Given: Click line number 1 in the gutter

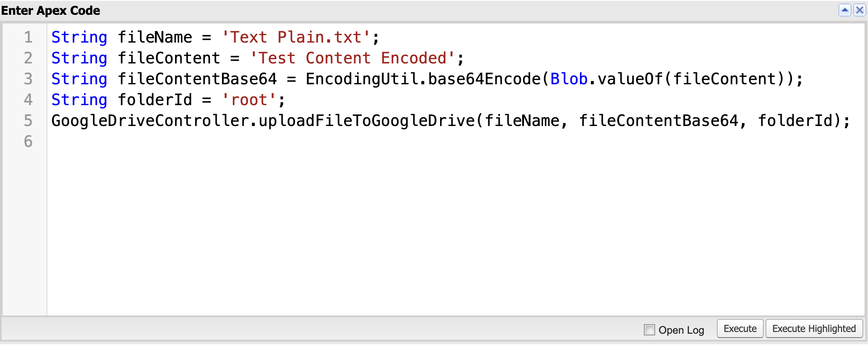Looking at the screenshot, I should click(28, 37).
